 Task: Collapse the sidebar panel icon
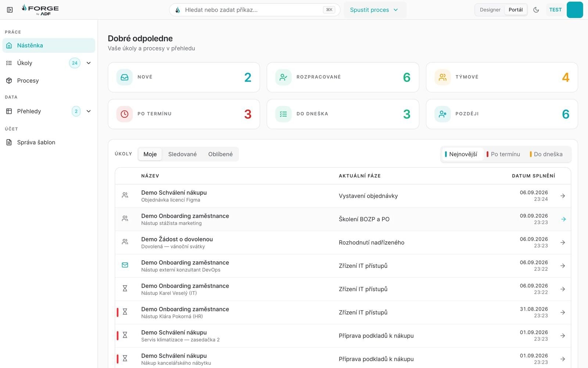click(x=10, y=10)
